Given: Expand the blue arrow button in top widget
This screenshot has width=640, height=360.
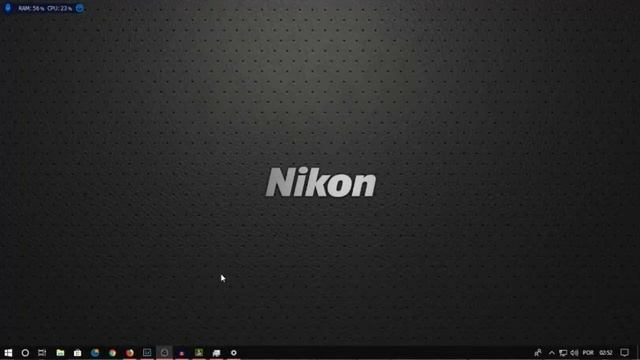Looking at the screenshot, I should point(80,8).
